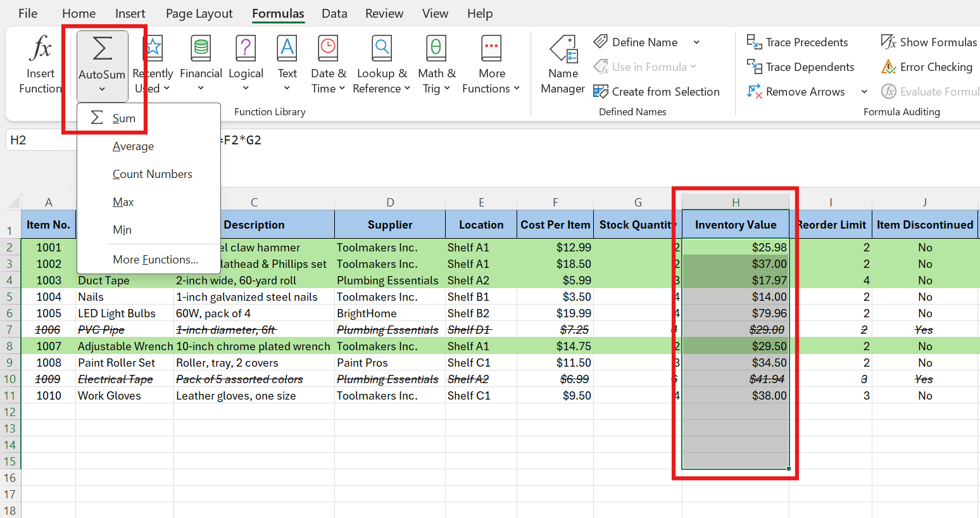980x518 pixels.
Task: Select Sum in the AutoSum menu
Action: pos(123,118)
